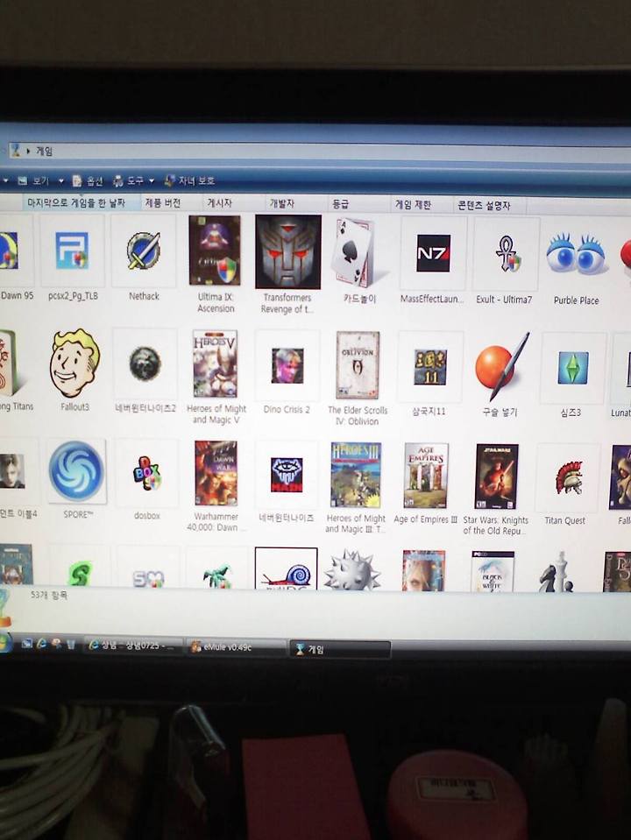Click the Titan Quest Spartan helmet icon
631x840 pixels.
pyautogui.click(x=568, y=477)
